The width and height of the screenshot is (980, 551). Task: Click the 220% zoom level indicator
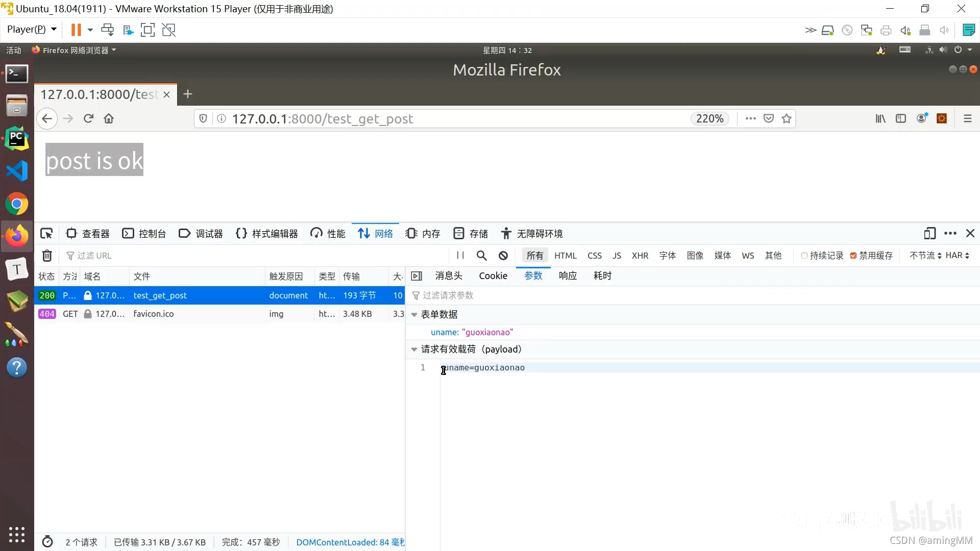pyautogui.click(x=709, y=119)
